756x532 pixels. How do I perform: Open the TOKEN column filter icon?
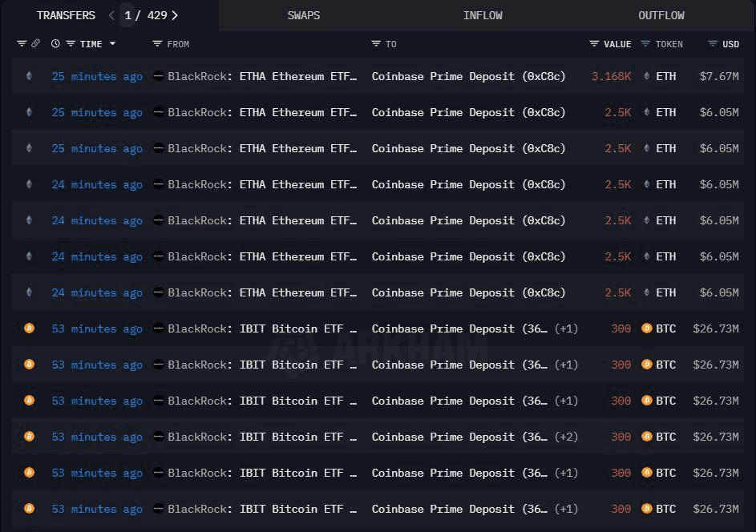tap(645, 44)
